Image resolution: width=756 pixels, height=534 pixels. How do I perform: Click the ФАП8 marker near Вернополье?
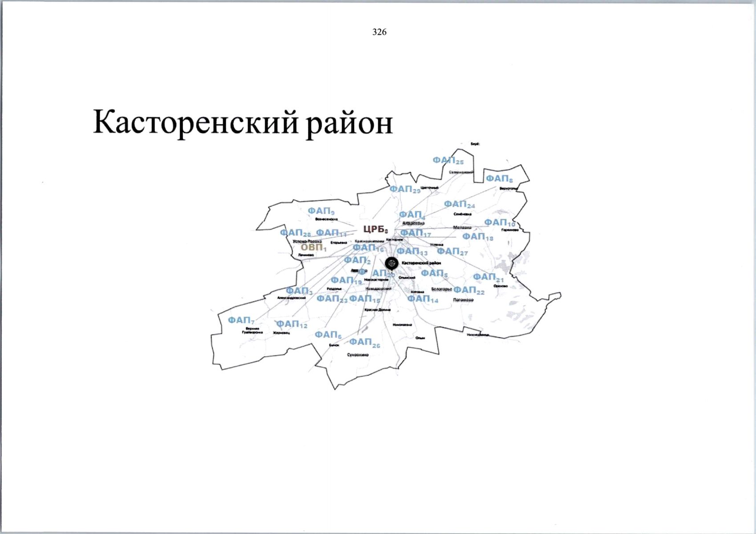(x=499, y=178)
